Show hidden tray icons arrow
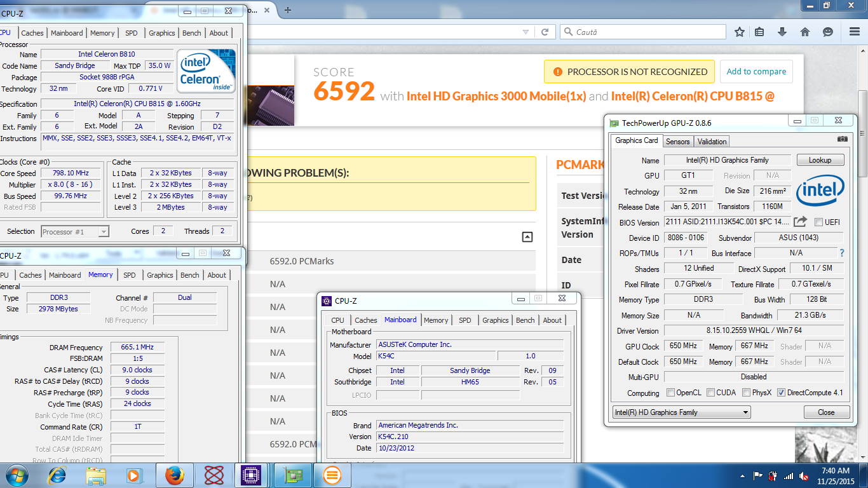Screen dimensions: 868x488 (742, 475)
